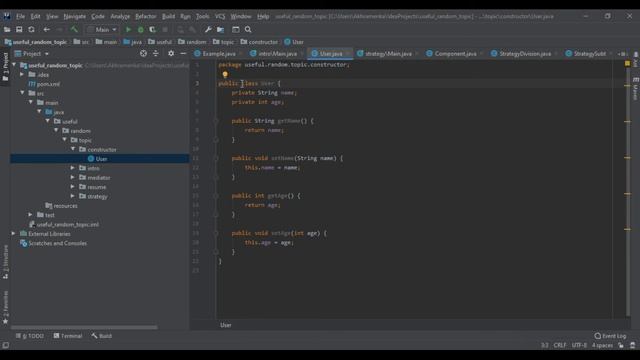This screenshot has height=360, width=640.
Task: Toggle tool window quick access icon bottom-left
Action: click(x=6, y=345)
